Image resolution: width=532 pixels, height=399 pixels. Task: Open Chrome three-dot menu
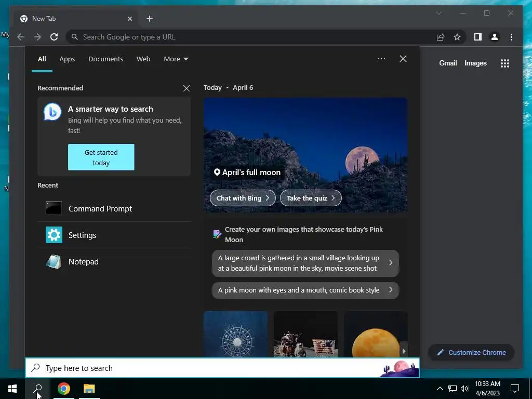pos(511,37)
